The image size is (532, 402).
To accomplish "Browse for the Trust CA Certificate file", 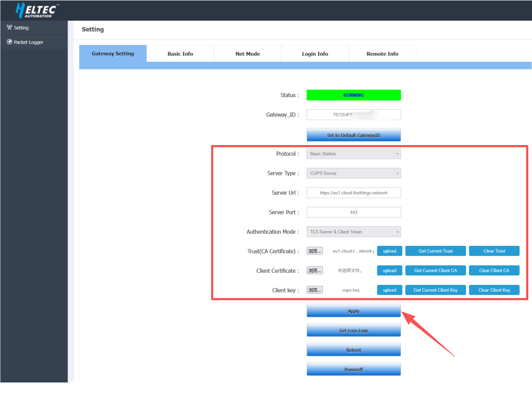I will point(315,251).
